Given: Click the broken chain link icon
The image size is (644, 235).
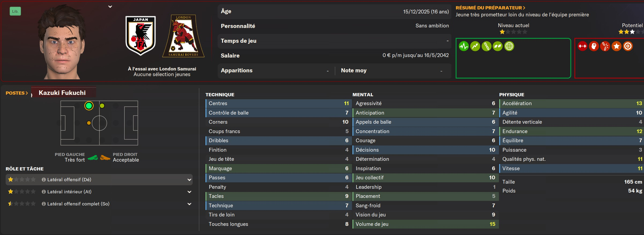Looking at the screenshot, I should click(x=605, y=46).
